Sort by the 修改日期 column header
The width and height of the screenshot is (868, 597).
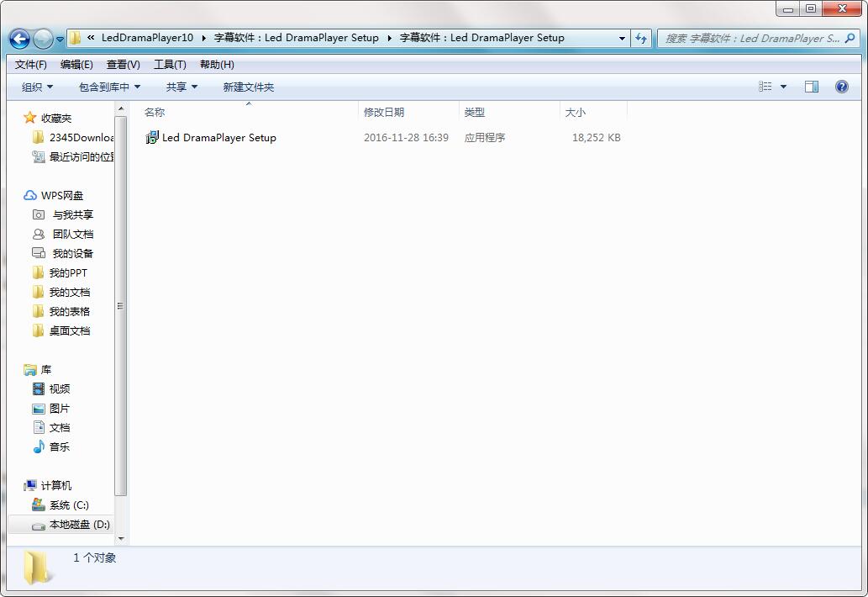pos(408,113)
